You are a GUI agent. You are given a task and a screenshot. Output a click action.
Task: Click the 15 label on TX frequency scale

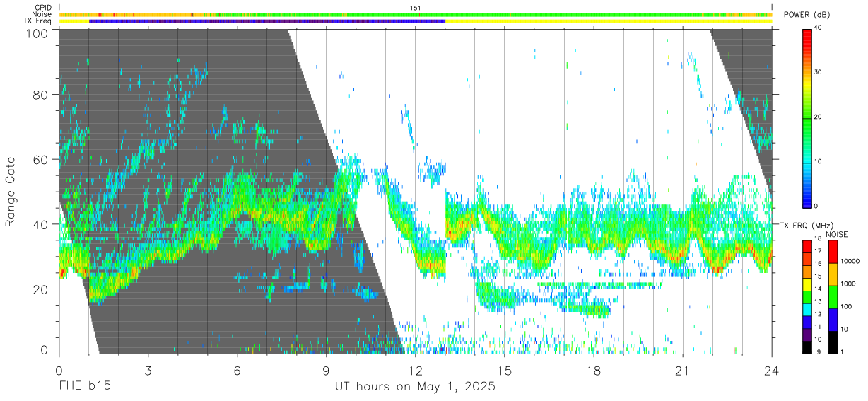click(818, 277)
